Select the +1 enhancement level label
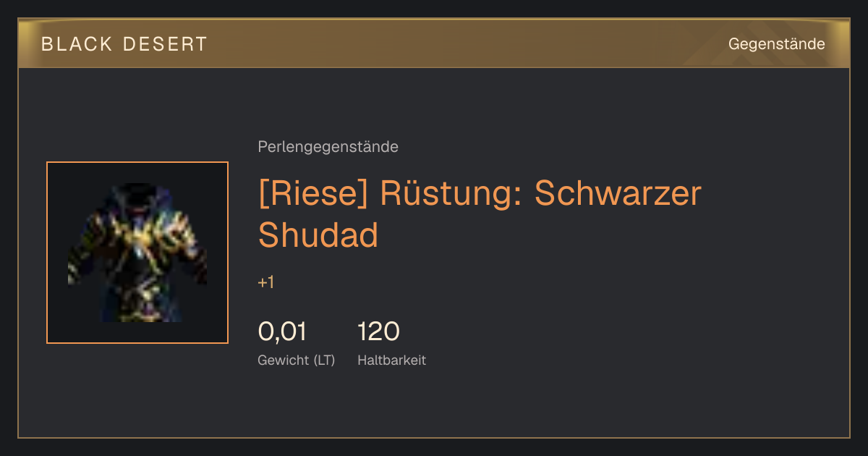 click(266, 282)
